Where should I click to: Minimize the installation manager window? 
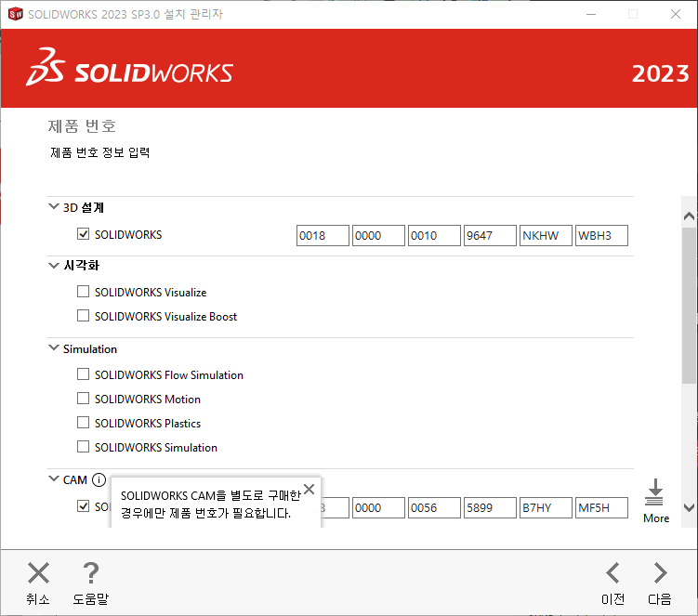(591, 14)
